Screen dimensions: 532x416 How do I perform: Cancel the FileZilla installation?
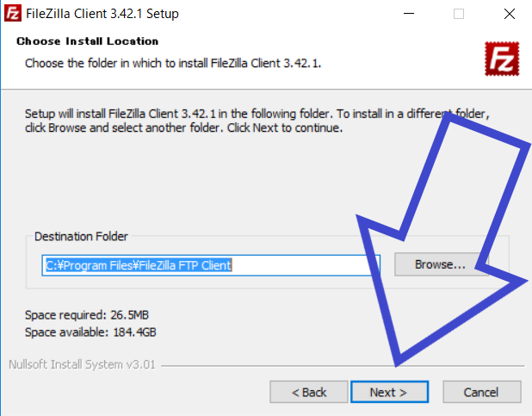click(482, 392)
